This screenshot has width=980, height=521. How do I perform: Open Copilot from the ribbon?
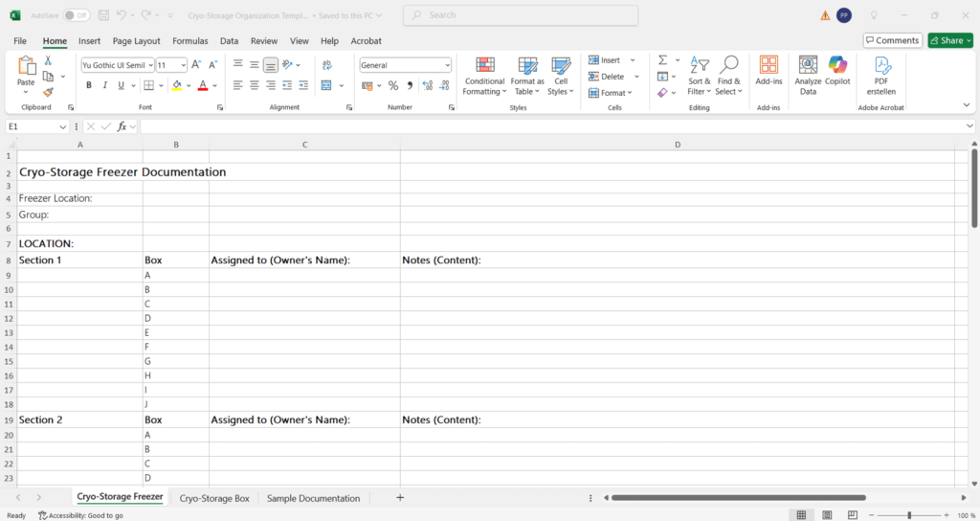[837, 66]
